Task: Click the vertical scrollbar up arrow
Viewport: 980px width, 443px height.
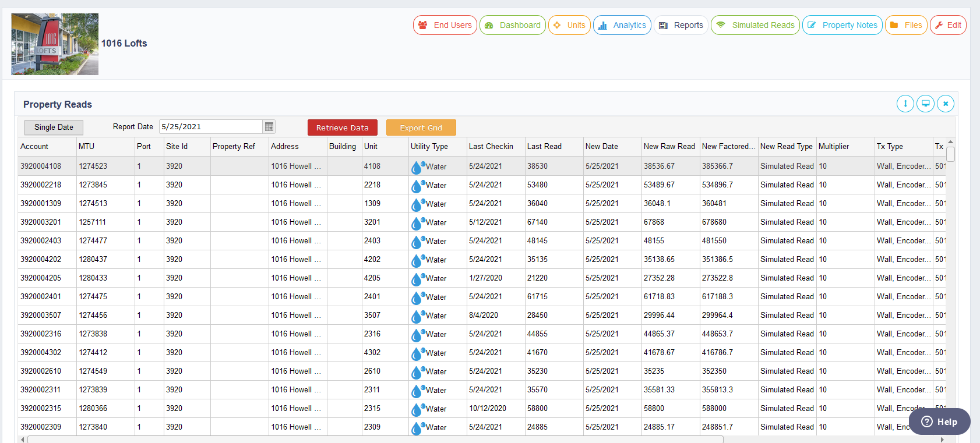Action: pyautogui.click(x=950, y=142)
